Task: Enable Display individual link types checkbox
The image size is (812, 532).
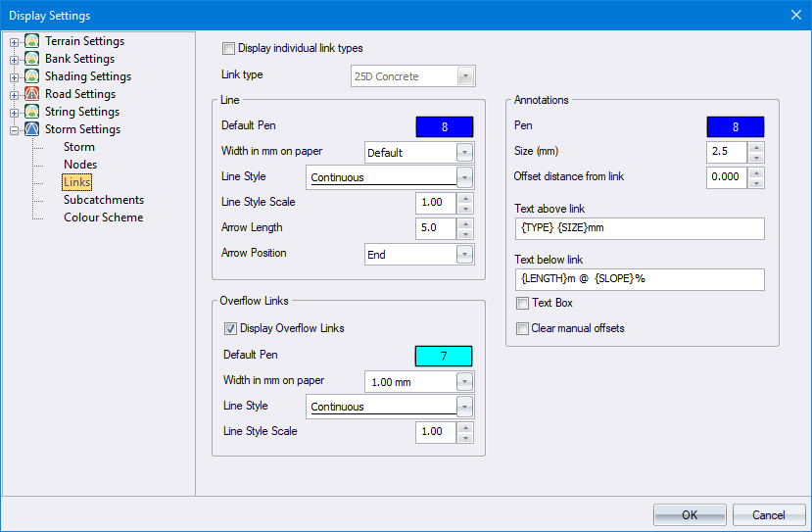Action: tap(229, 48)
